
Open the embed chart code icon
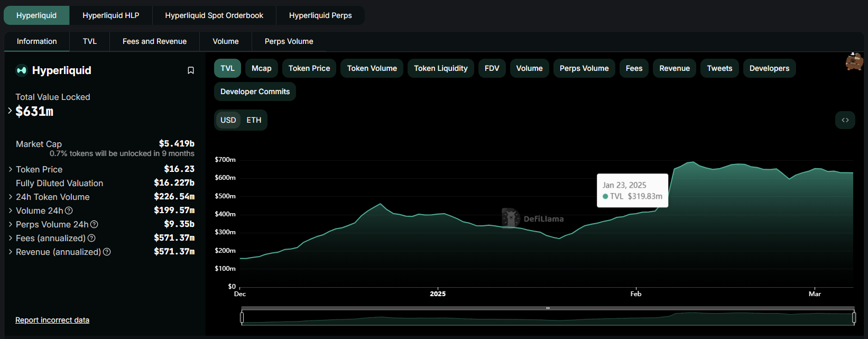[x=845, y=120]
